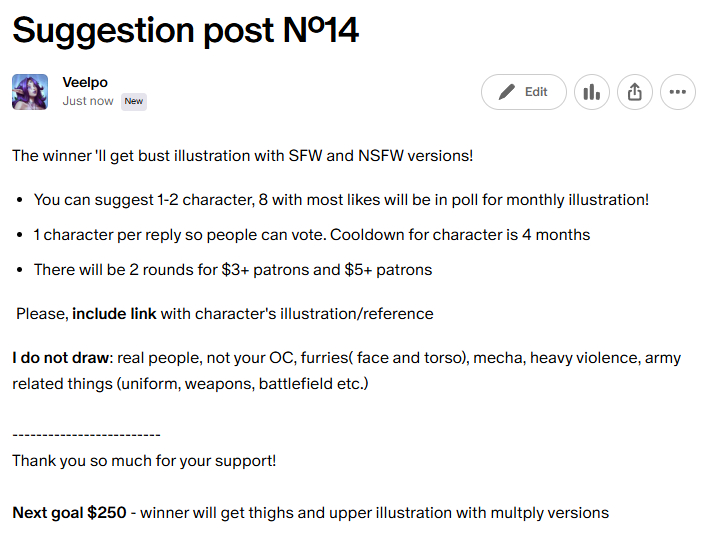Click the bold "I do not draw" text

click(61, 357)
